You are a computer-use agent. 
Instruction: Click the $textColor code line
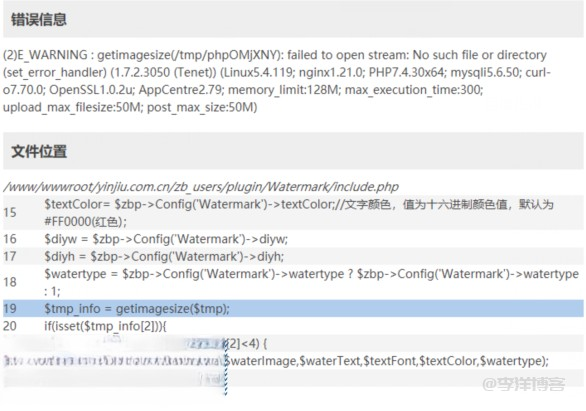(x=299, y=213)
